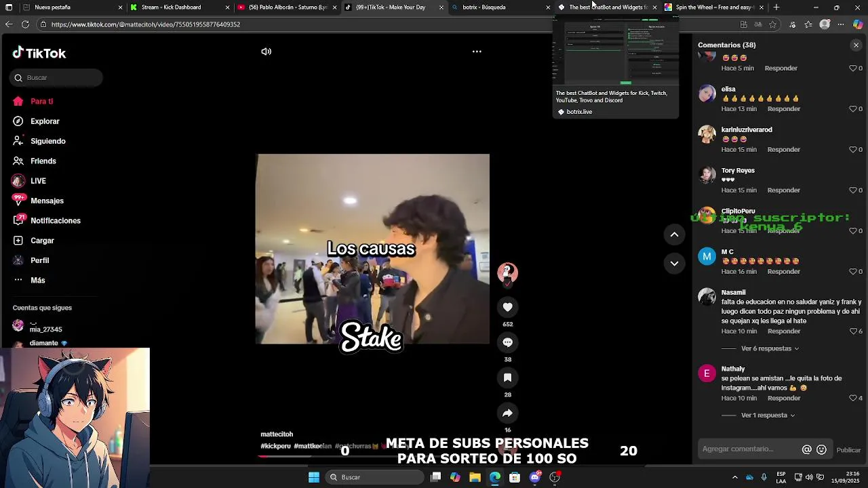Click Publicar to post the comment

click(848, 450)
